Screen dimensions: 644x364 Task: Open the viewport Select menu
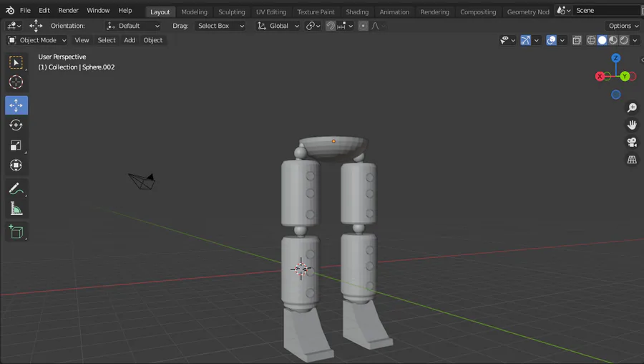point(107,40)
